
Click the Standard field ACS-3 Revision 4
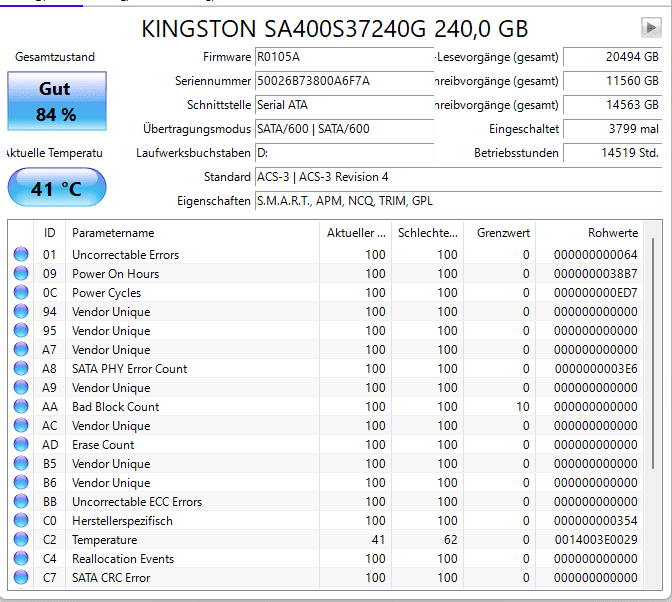pyautogui.click(x=459, y=177)
